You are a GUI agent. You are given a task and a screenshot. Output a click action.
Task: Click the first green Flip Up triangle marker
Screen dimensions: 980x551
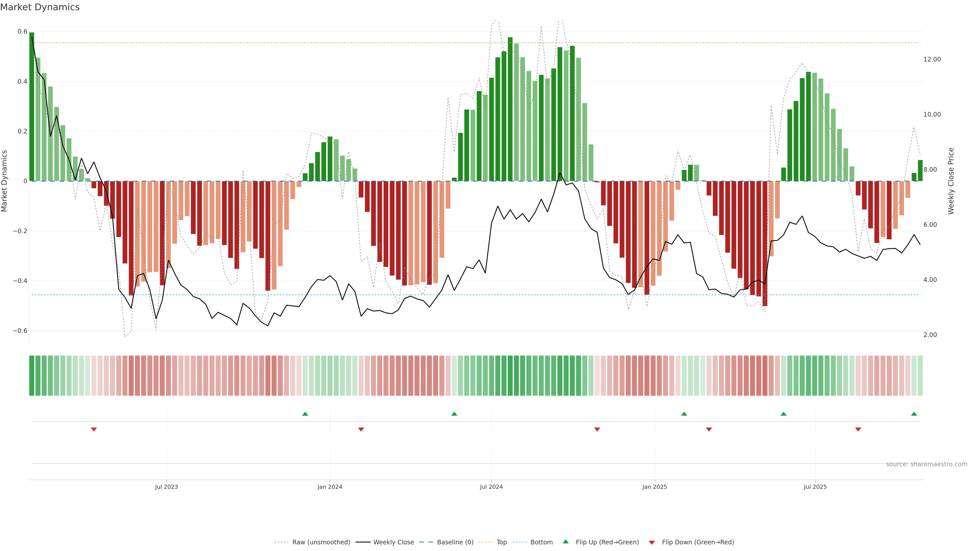(305, 414)
